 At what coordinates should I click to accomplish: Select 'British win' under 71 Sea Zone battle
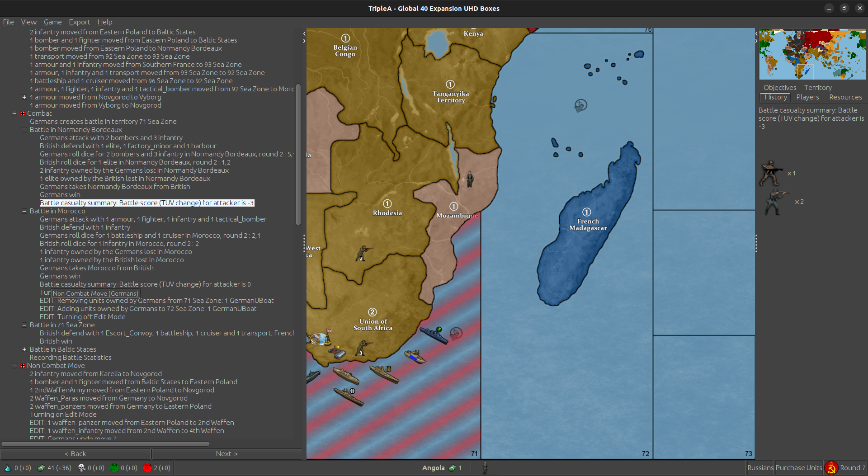click(x=56, y=341)
